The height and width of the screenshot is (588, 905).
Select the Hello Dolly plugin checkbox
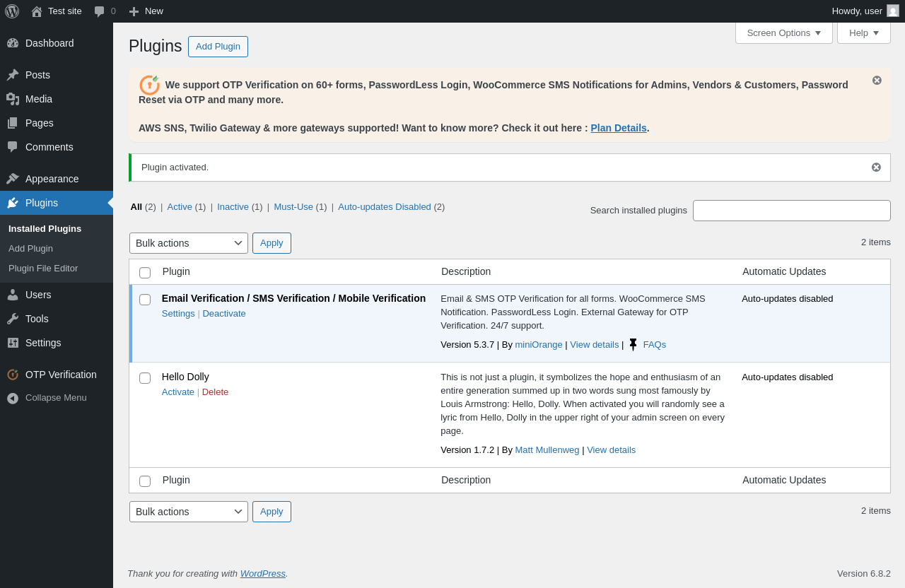[x=145, y=378]
